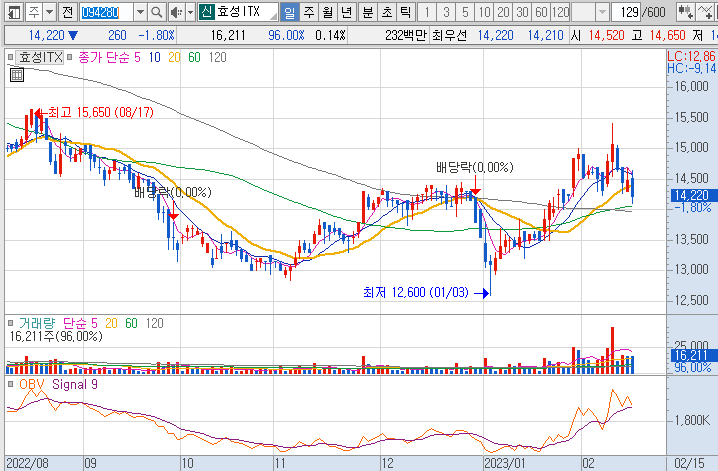The height and width of the screenshot is (471, 718).
Task: Click the blue 10 moving average label
Action: click(x=155, y=57)
